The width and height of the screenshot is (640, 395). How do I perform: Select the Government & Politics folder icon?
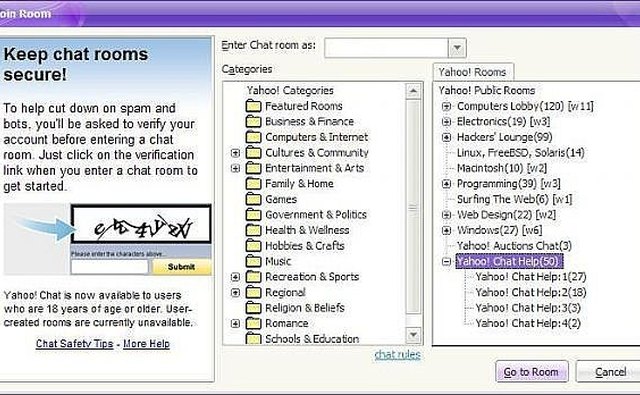(x=253, y=215)
